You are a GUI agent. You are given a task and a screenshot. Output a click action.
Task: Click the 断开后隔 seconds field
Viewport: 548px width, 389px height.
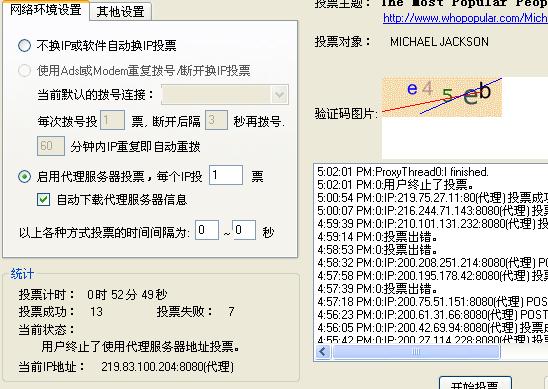click(216, 120)
